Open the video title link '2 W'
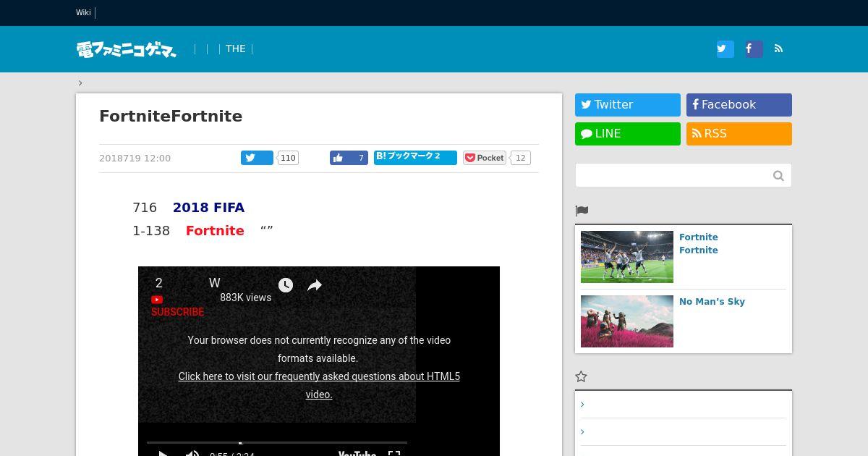Screen dimensions: 868x456 [188, 283]
